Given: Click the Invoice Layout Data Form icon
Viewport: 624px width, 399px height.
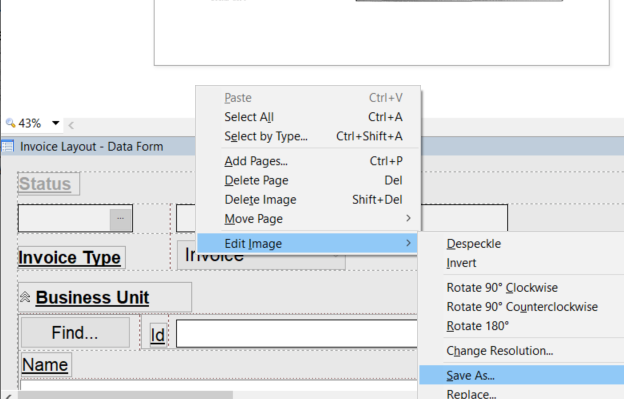Looking at the screenshot, I should click(x=8, y=147).
